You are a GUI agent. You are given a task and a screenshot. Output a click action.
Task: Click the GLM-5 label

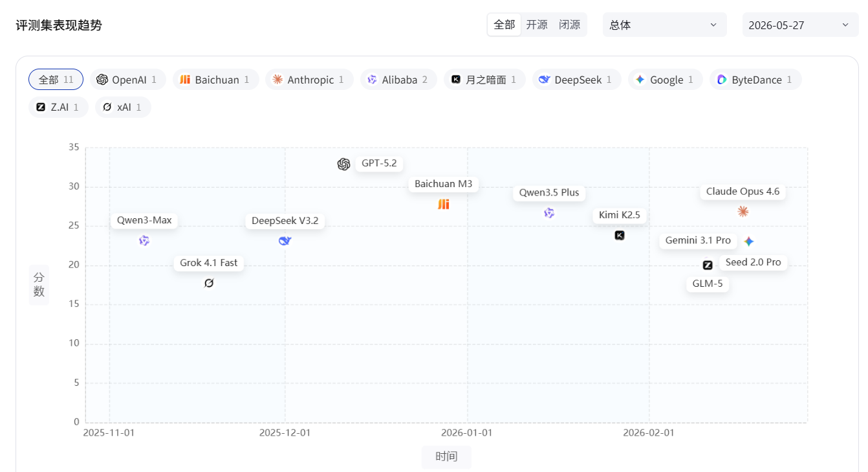(x=708, y=284)
